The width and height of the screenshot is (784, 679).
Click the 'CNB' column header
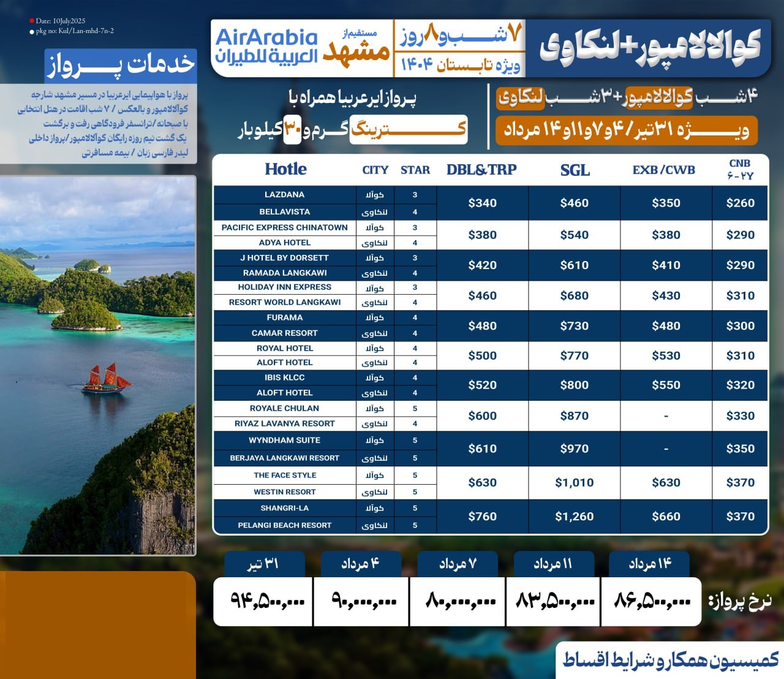coord(740,169)
